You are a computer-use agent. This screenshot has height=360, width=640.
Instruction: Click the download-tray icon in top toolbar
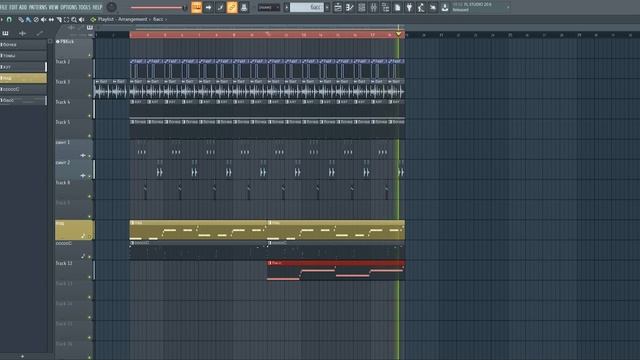point(444,7)
